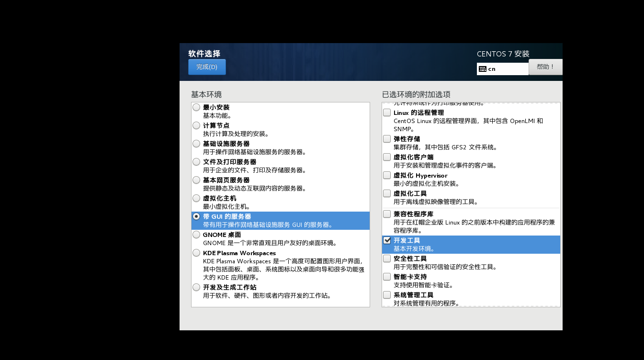The width and height of the screenshot is (644, 360).
Task: Enable 虚拟化 Hypervisor add-on checkbox
Action: [387, 175]
